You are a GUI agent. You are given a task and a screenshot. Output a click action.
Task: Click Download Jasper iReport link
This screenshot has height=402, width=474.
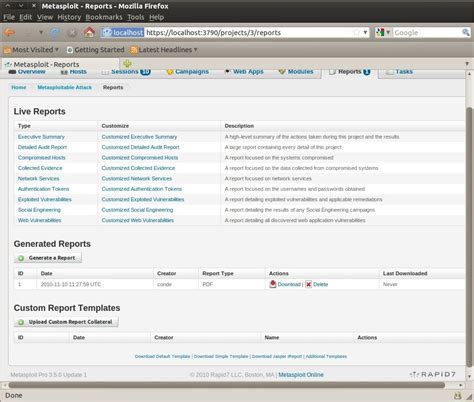277,356
